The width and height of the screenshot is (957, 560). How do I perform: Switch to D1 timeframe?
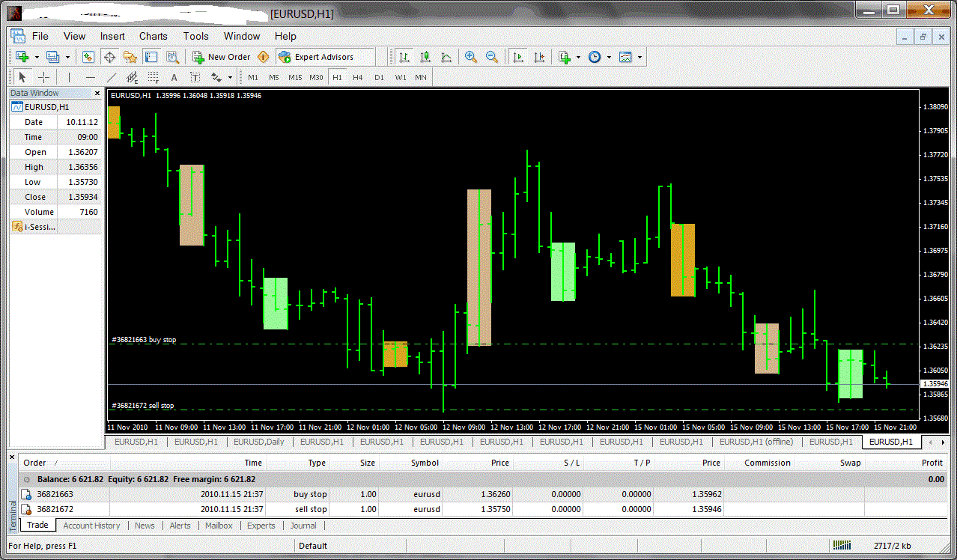point(379,77)
